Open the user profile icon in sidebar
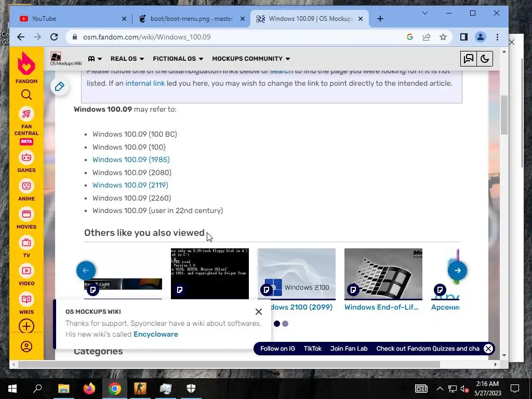Viewport: 532px width, 399px height. (26, 347)
